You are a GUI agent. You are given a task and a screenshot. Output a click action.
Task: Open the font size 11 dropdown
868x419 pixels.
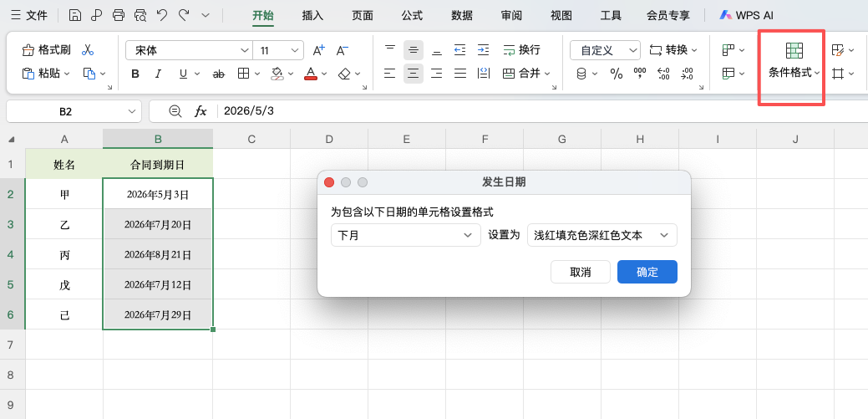coord(295,50)
